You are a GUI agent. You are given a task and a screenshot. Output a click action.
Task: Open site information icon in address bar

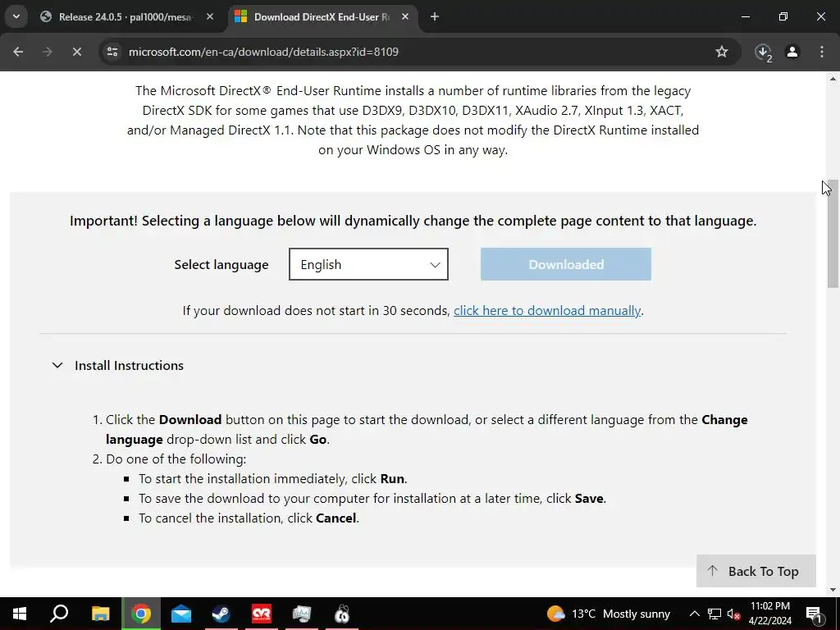[112, 52]
